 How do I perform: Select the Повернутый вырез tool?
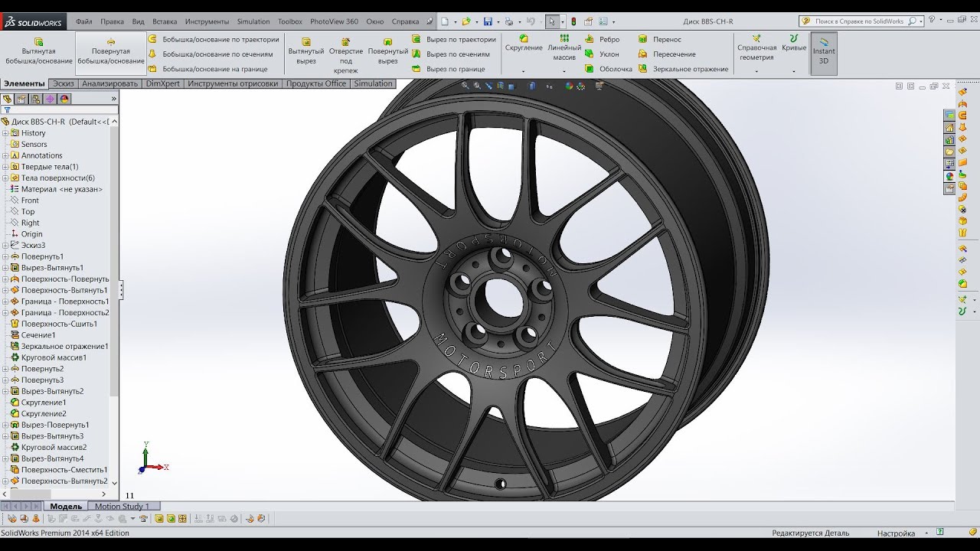coord(388,51)
